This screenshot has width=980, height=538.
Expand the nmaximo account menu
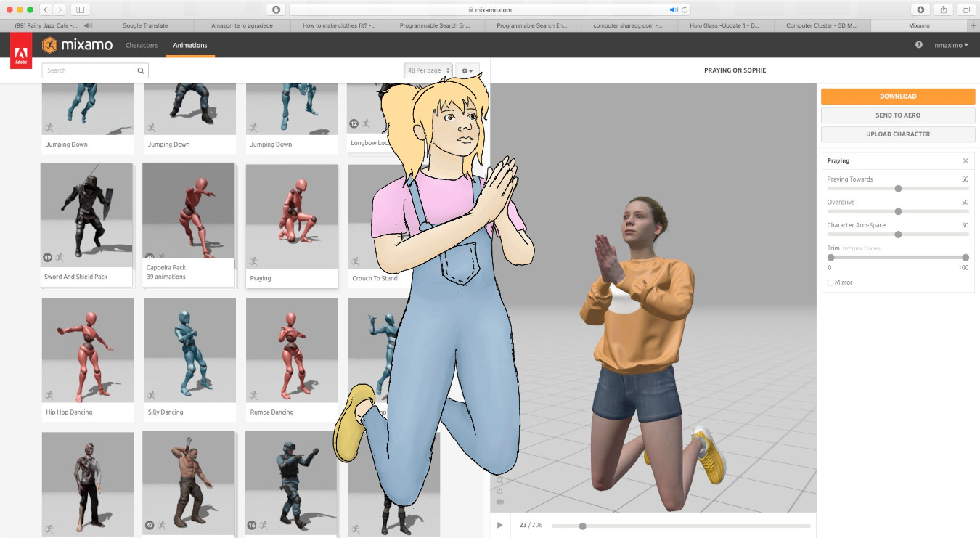tap(952, 45)
